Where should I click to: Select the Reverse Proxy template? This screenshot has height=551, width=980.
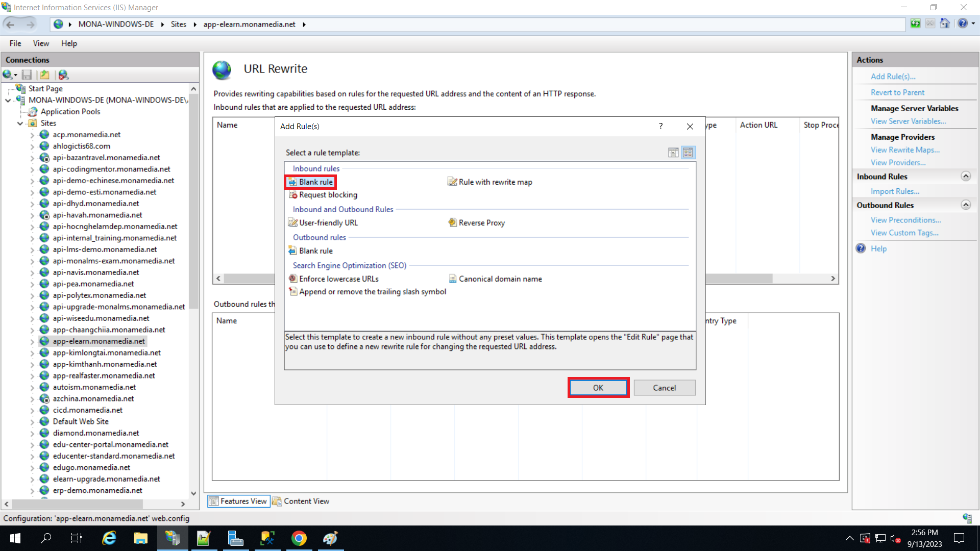(x=477, y=223)
